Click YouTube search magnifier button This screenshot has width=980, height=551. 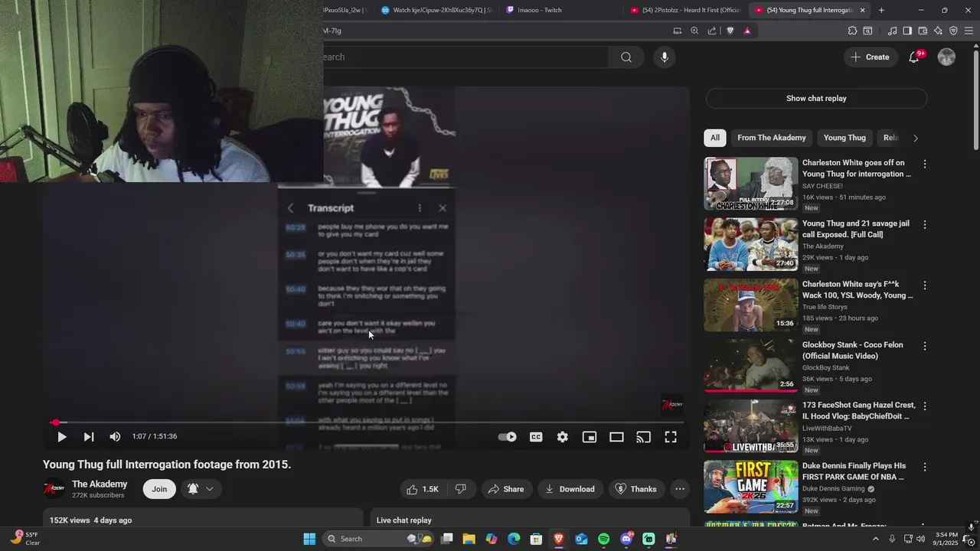tap(626, 57)
